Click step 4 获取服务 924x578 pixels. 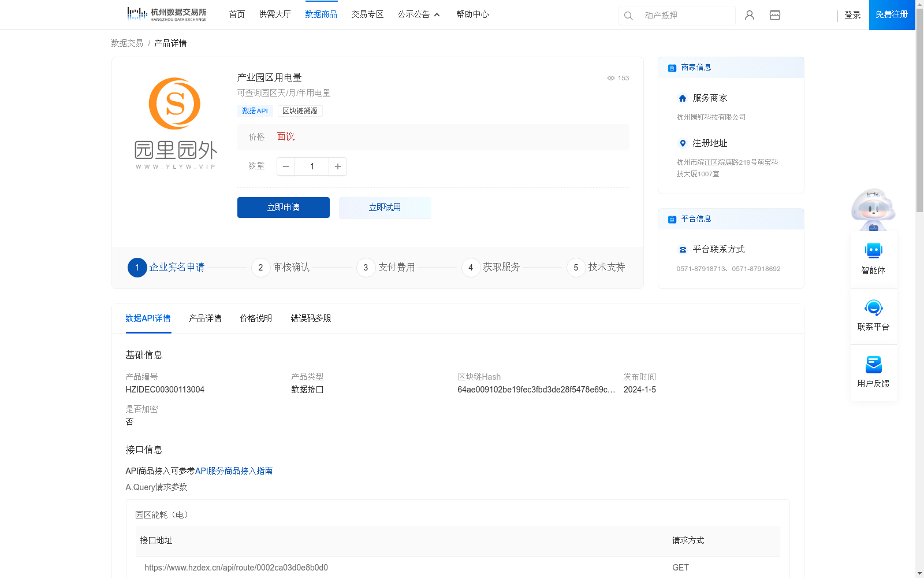tap(491, 268)
